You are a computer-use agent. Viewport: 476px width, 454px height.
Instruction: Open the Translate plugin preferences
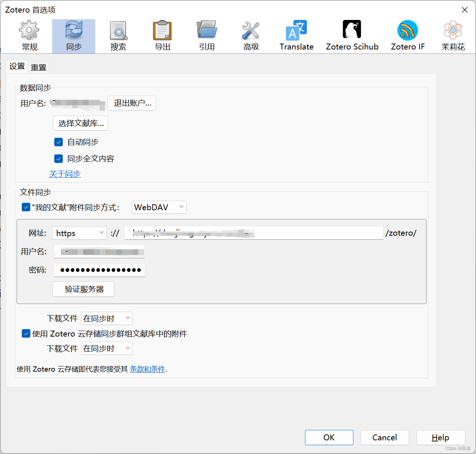[297, 36]
